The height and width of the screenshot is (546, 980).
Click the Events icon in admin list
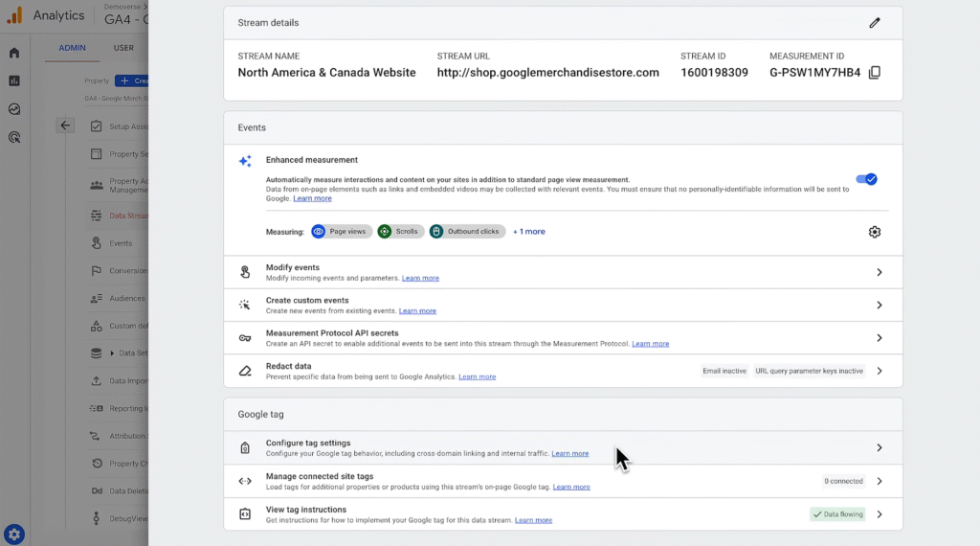click(97, 242)
